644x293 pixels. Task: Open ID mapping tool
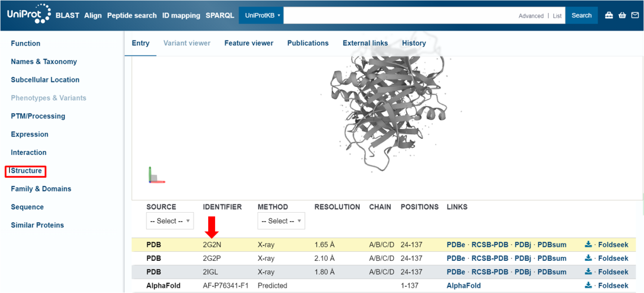[x=181, y=15]
